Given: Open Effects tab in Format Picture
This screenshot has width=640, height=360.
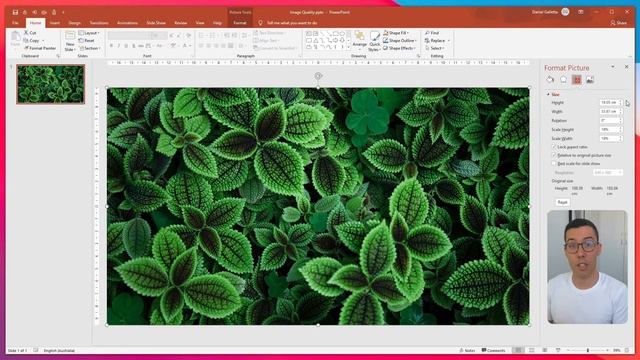Looking at the screenshot, I should [x=563, y=80].
